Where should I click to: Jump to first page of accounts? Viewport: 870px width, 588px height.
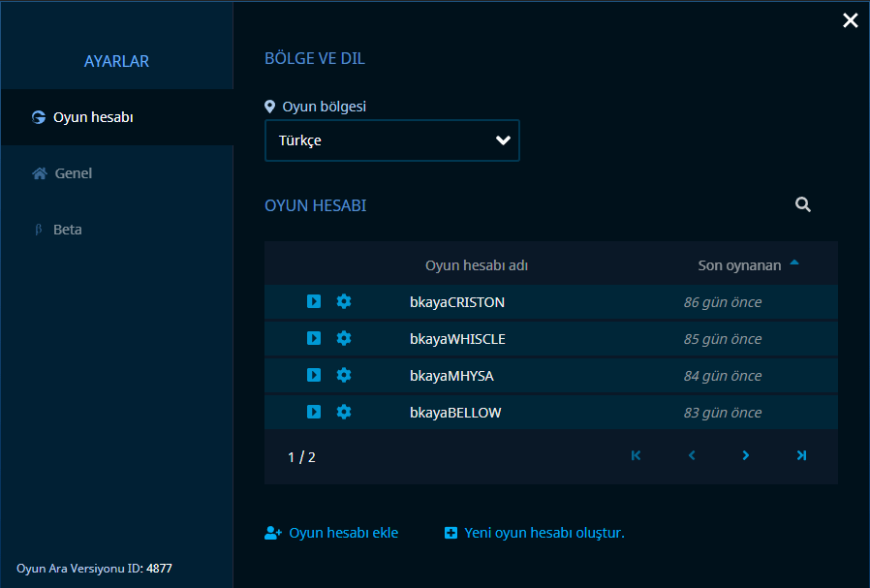637,455
